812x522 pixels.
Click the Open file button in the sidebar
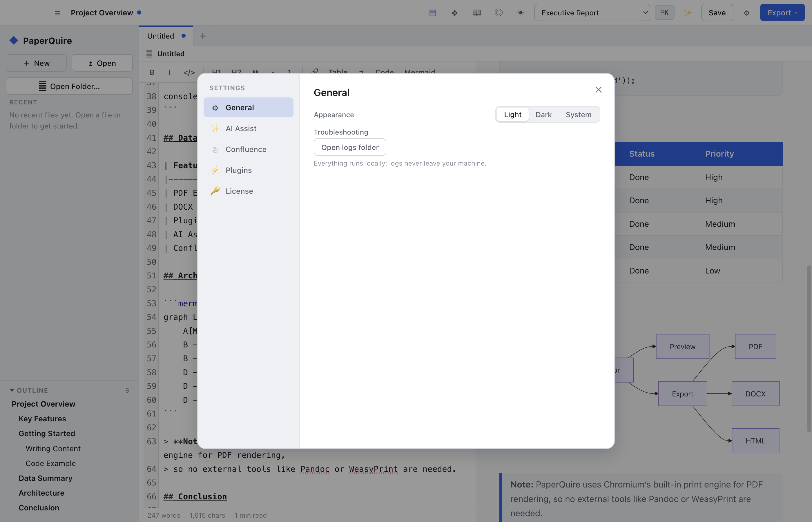(x=102, y=63)
